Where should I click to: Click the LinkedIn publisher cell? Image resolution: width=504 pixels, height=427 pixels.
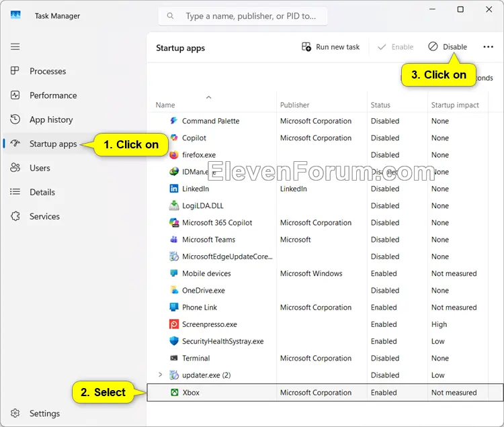pyautogui.click(x=293, y=189)
